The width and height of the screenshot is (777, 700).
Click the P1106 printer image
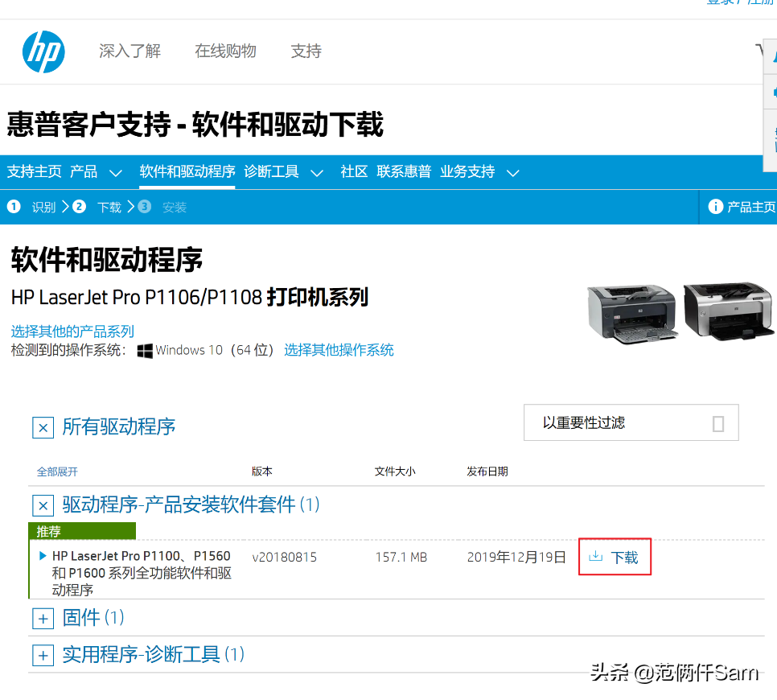coord(631,313)
